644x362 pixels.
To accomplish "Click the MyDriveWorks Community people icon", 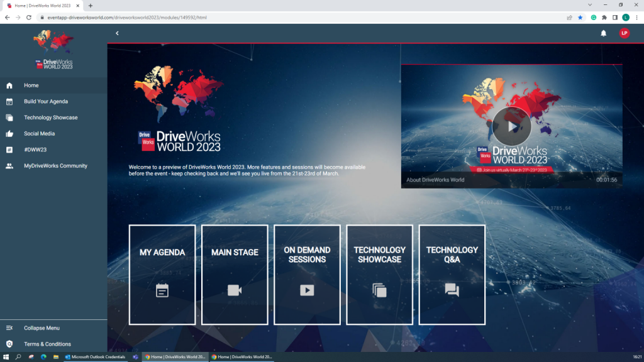I will click(x=9, y=166).
